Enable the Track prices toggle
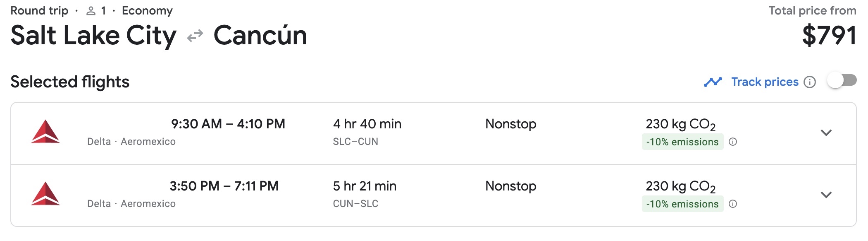Screen dimensions: 868x241 coord(842,80)
